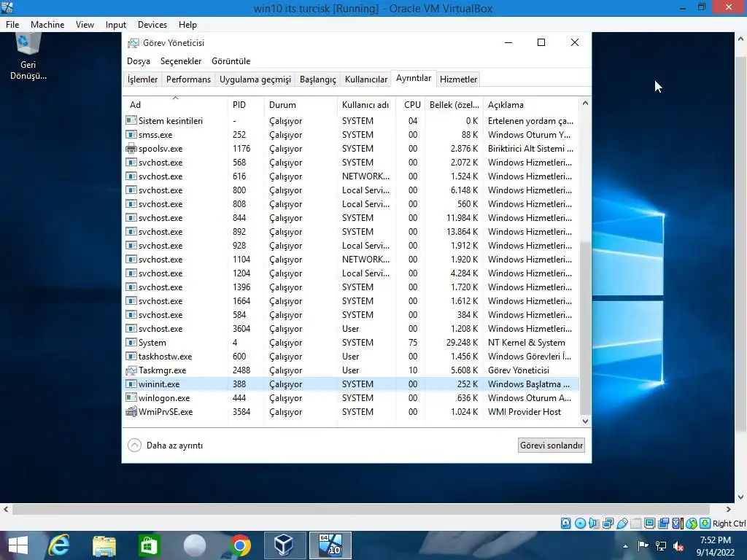
Task: Select the Sistem kesintileri row
Action: pos(352,121)
